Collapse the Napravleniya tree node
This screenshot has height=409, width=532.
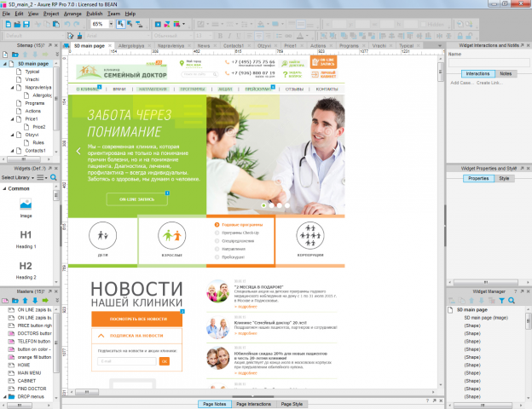coord(12,88)
